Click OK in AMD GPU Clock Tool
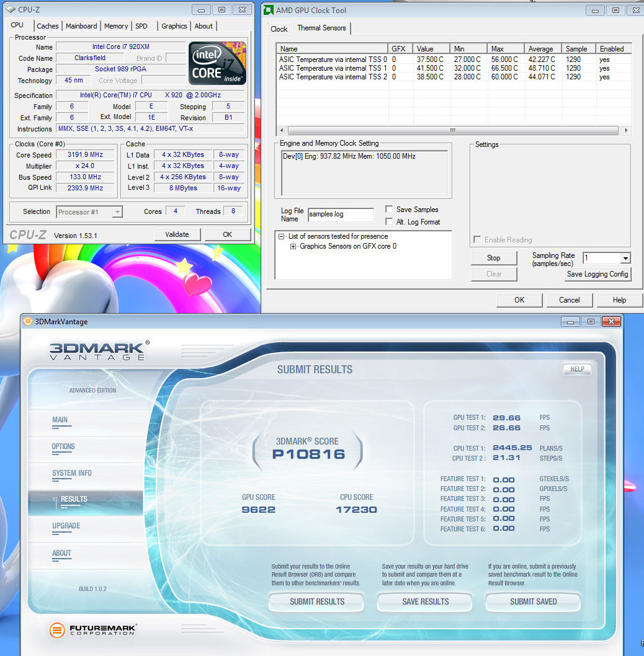The image size is (644, 656). coord(519,300)
